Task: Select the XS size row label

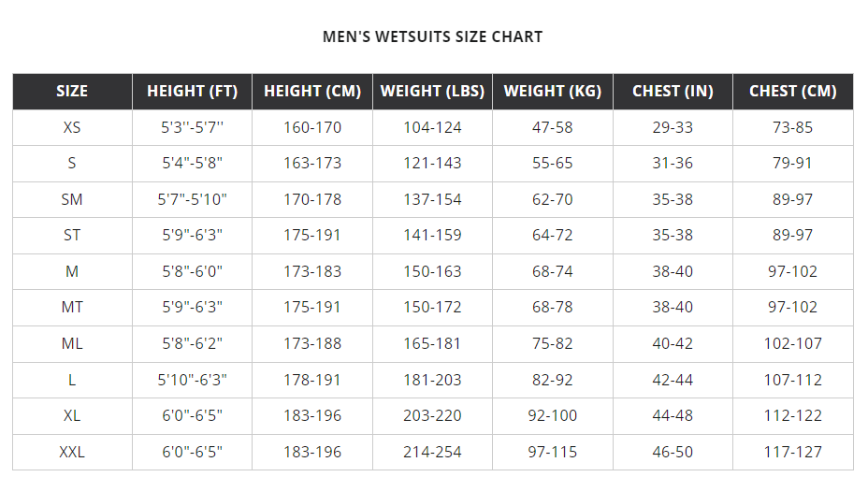Action: click(72, 127)
